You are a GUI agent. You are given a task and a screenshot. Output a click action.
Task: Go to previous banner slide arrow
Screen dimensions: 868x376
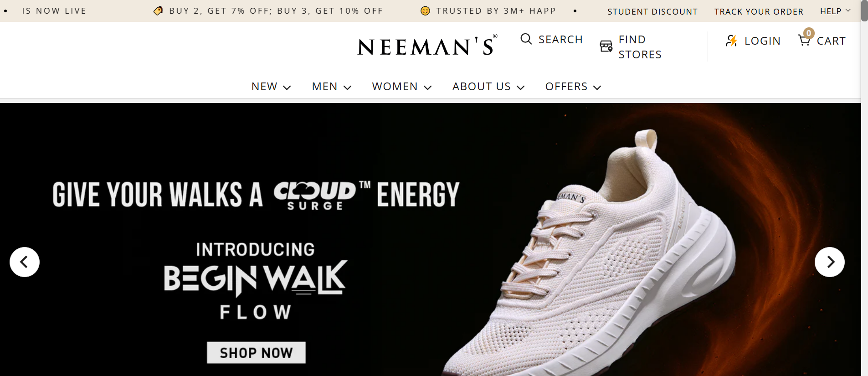click(x=25, y=262)
